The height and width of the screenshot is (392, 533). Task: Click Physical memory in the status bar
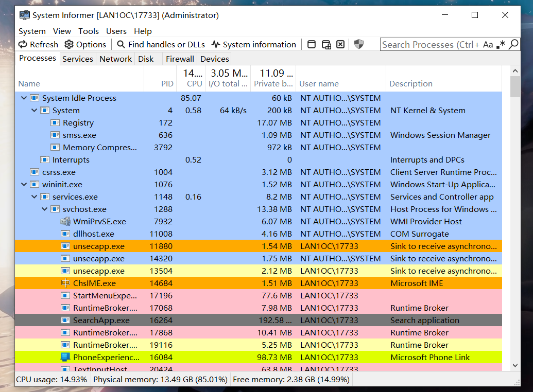point(161,380)
